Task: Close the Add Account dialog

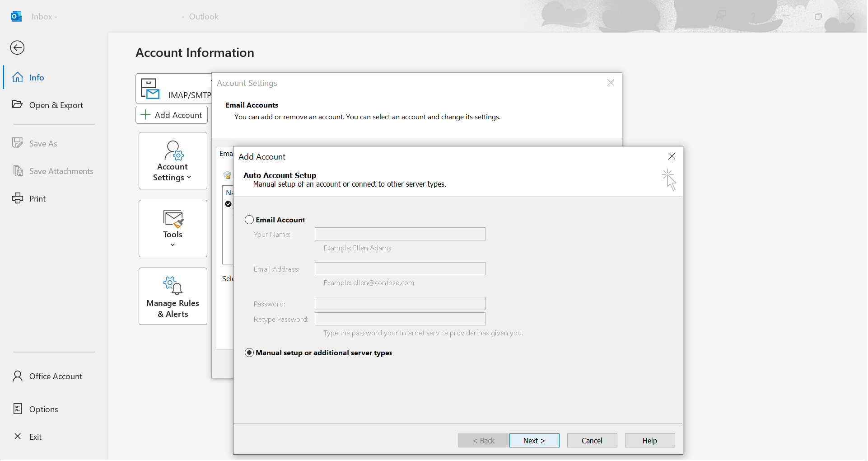Action: tap(672, 156)
